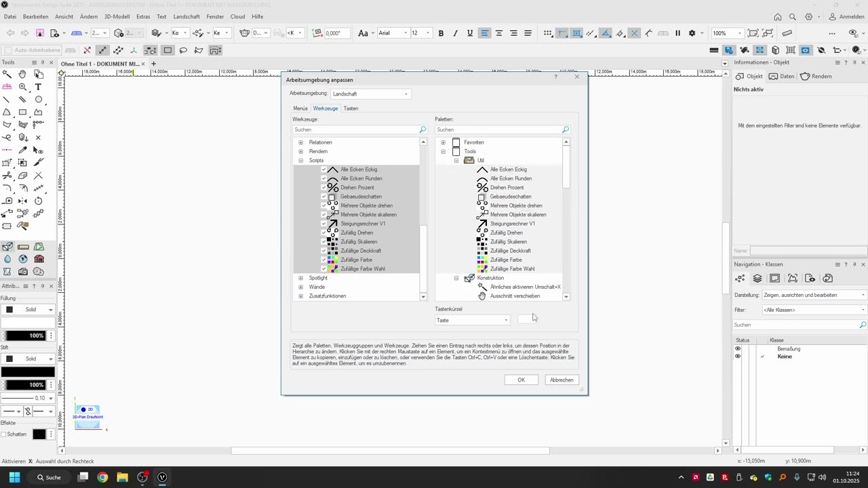Uncheck Alle Ecken Eckig in Werkzeuge
This screenshot has height=488, width=868.
click(x=323, y=169)
